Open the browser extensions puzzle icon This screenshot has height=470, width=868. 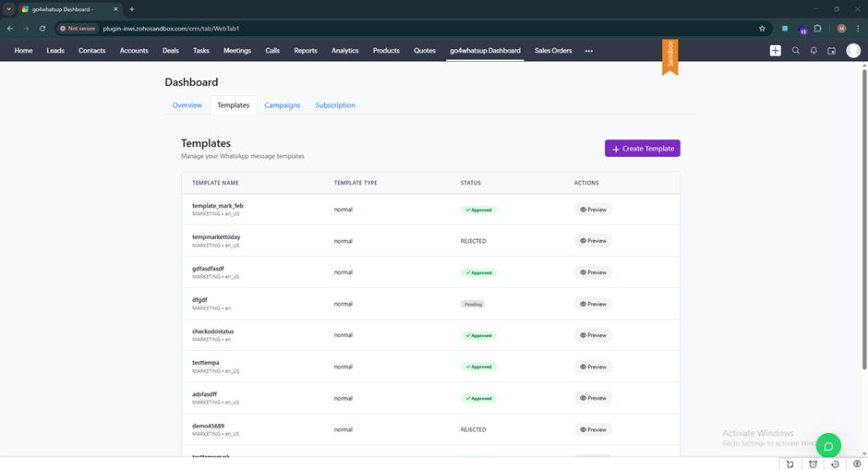[x=817, y=29]
